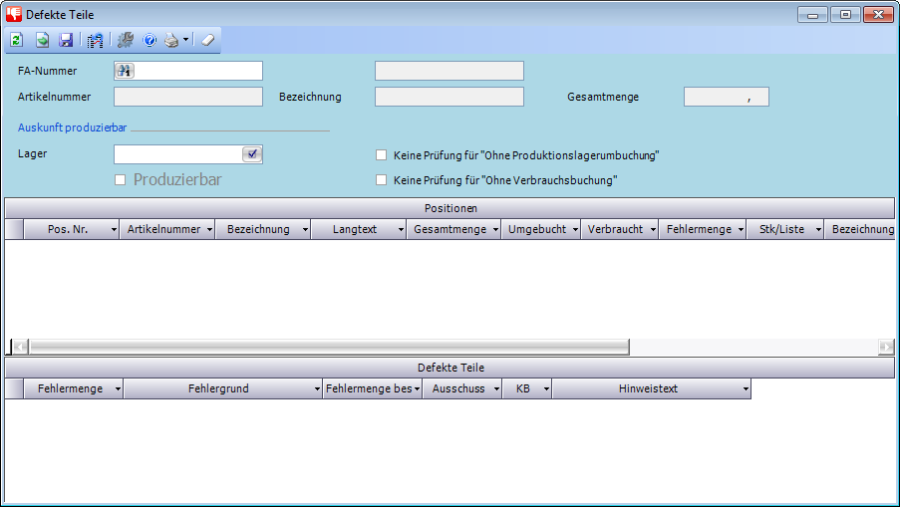Viewport: 900px width, 507px height.
Task: Click the horizontal scrollbar of Positionen grid
Action: (328, 346)
